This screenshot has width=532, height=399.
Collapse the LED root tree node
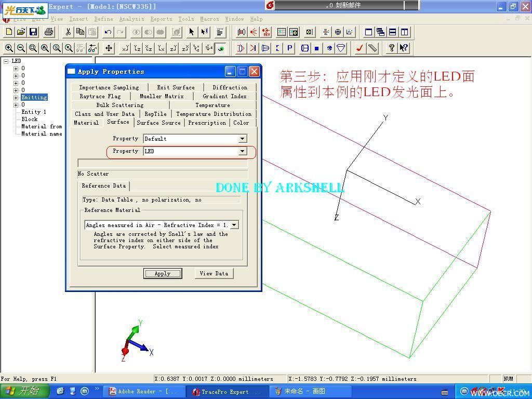(6, 61)
